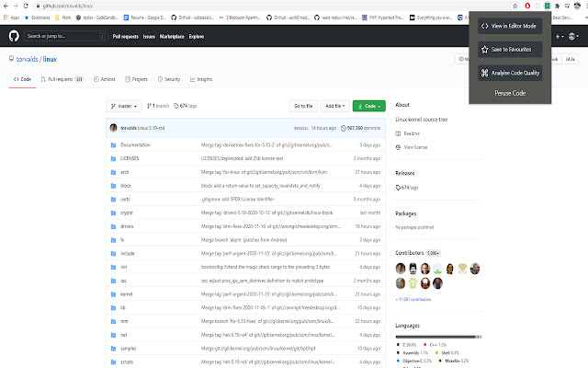The height and width of the screenshot is (368, 588).
Task: Open crypto folder
Action: 127,213
